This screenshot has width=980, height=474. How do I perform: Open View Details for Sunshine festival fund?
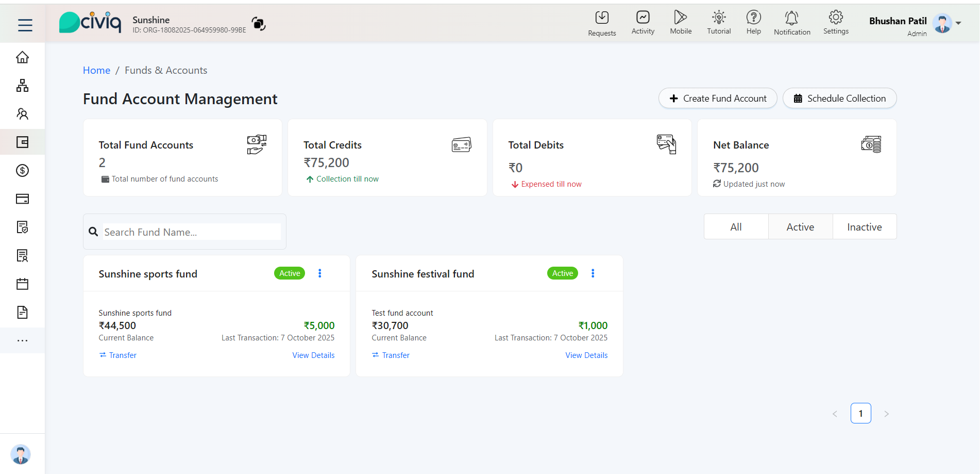tap(586, 355)
